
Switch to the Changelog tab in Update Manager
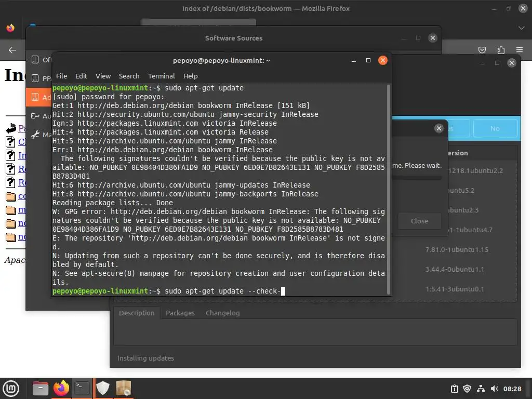[222, 313]
